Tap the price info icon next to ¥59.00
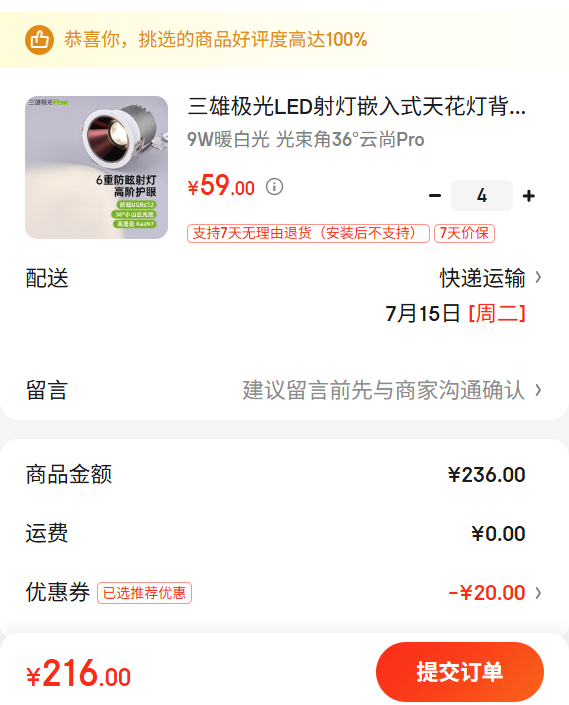The image size is (569, 705). click(x=274, y=186)
